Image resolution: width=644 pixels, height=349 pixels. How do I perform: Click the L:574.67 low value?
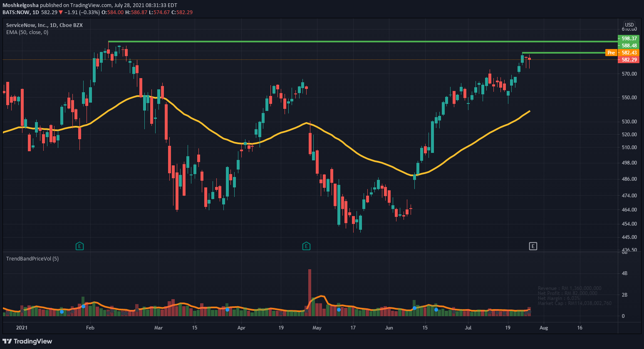pyautogui.click(x=160, y=12)
